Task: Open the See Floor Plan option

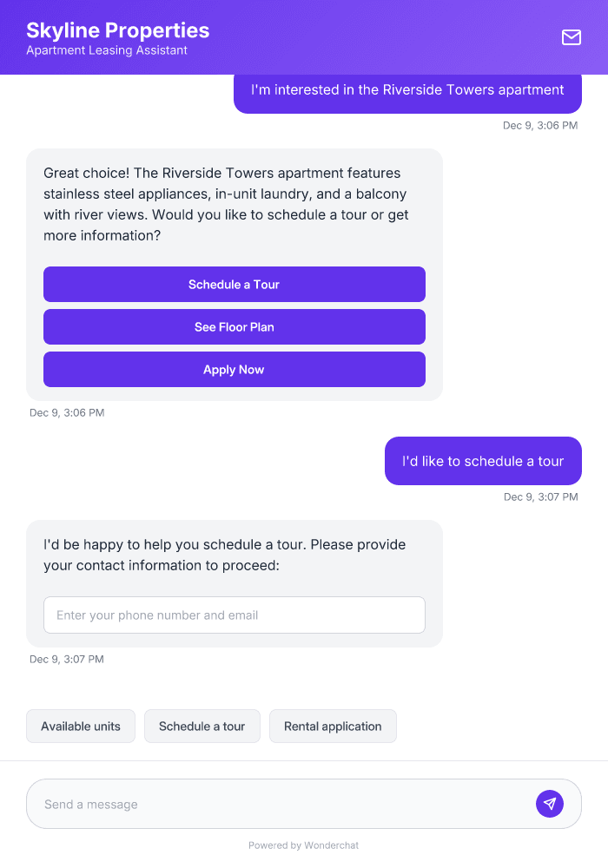Action: [x=235, y=326]
